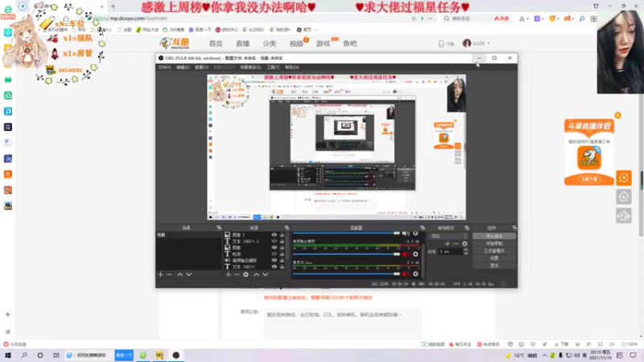Adjust the top mixer channel volume slider
This screenshot has height=362, width=644.
346,233
